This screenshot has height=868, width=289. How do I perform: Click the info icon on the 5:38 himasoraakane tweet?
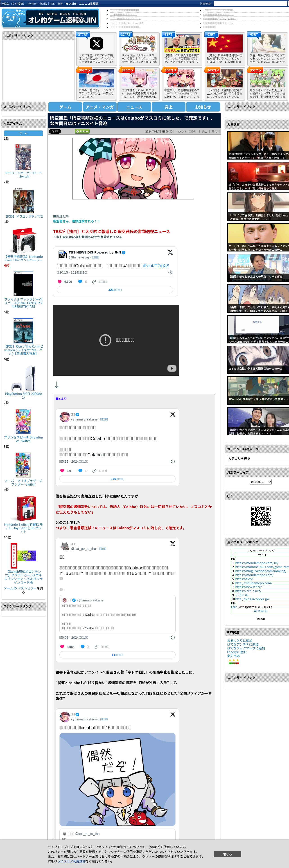coord(173,461)
